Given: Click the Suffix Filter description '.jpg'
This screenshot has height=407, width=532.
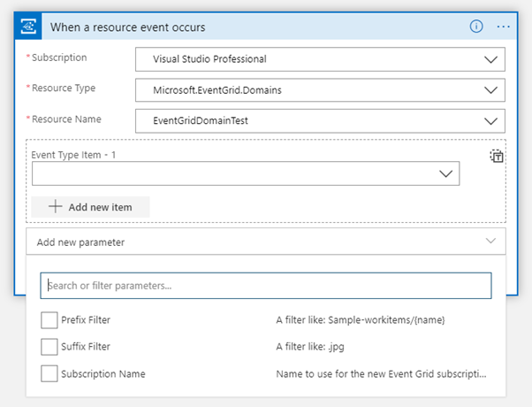Looking at the screenshot, I should (x=308, y=347).
